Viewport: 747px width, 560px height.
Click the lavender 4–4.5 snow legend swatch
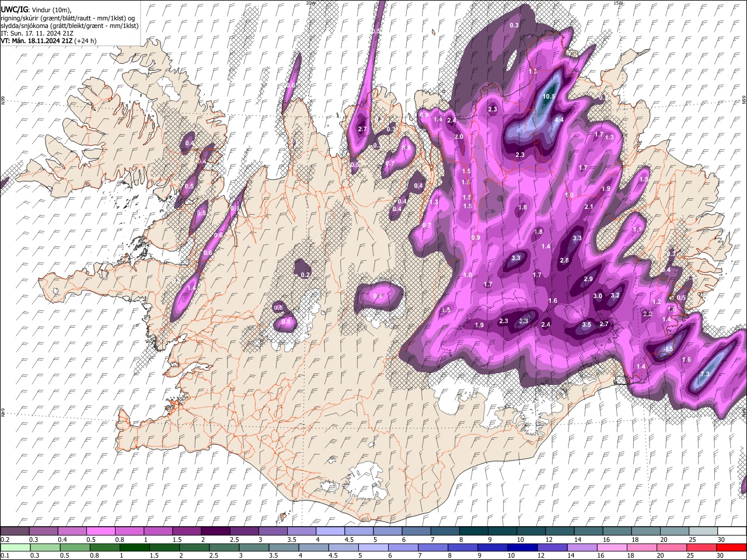click(x=329, y=531)
